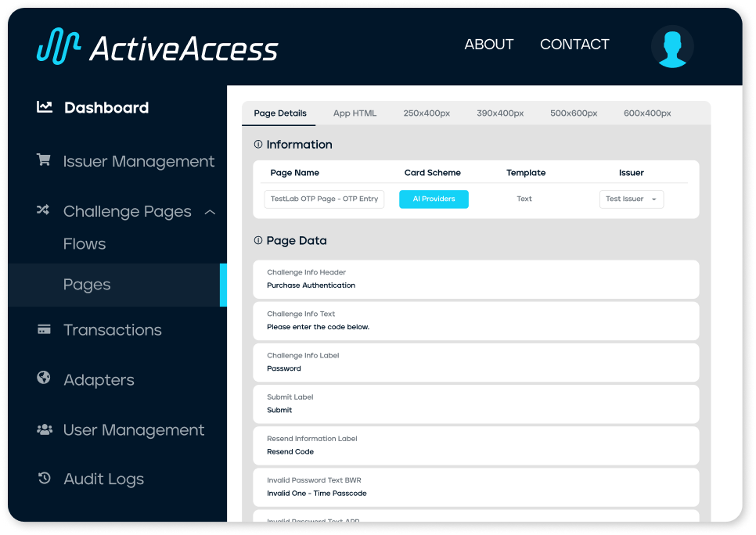
Task: Open the Test Issuer dropdown
Action: [x=631, y=199]
